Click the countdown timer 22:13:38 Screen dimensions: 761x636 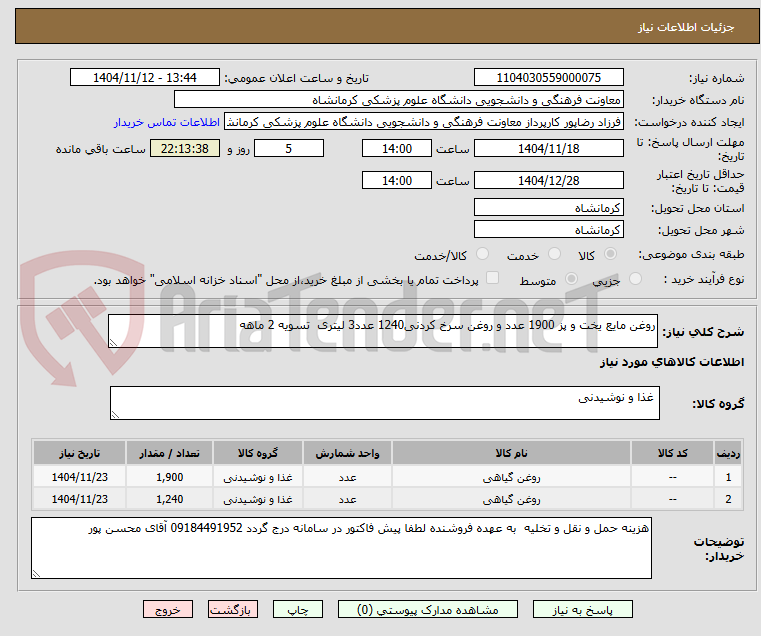(x=185, y=149)
